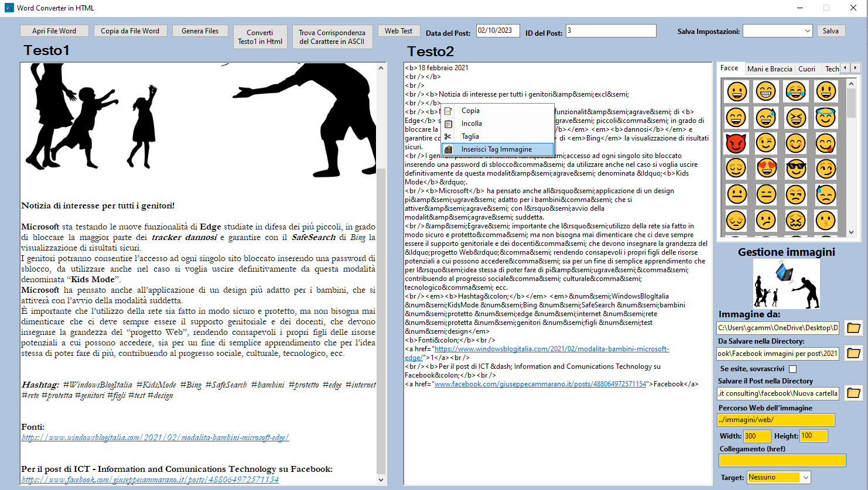Insert the angel halo smiley emoji

tap(825, 117)
